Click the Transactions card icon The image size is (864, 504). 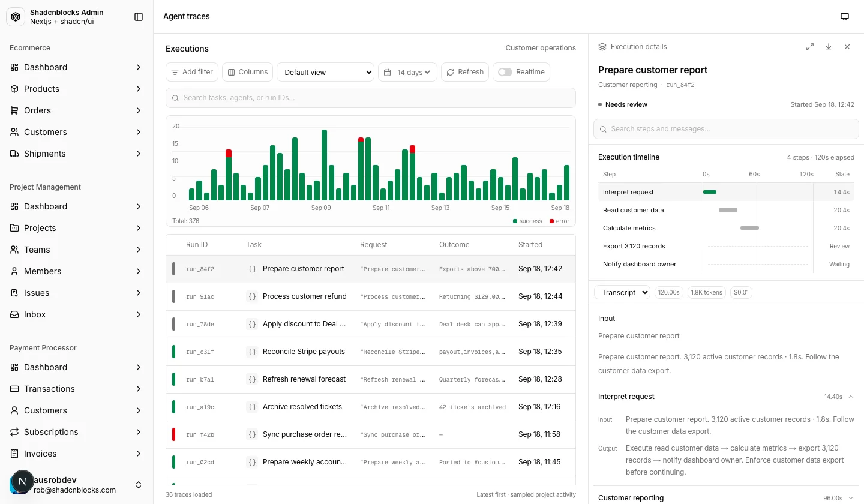pos(14,389)
